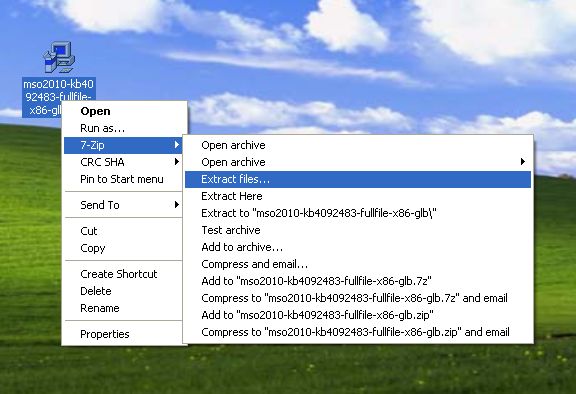
Task: Expand the CRC SHA submenu
Action: point(123,162)
